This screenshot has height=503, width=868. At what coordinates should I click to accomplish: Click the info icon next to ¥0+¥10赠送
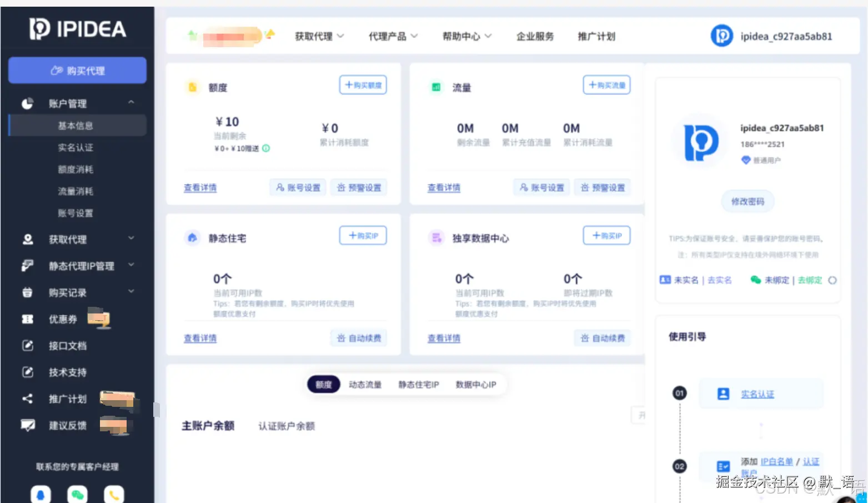coord(265,148)
